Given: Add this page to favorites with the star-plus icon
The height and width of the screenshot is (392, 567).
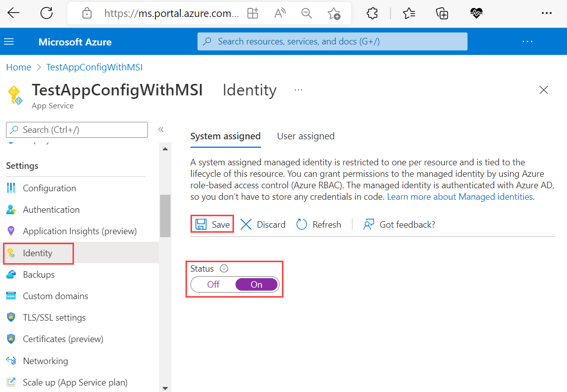Looking at the screenshot, I should point(334,13).
